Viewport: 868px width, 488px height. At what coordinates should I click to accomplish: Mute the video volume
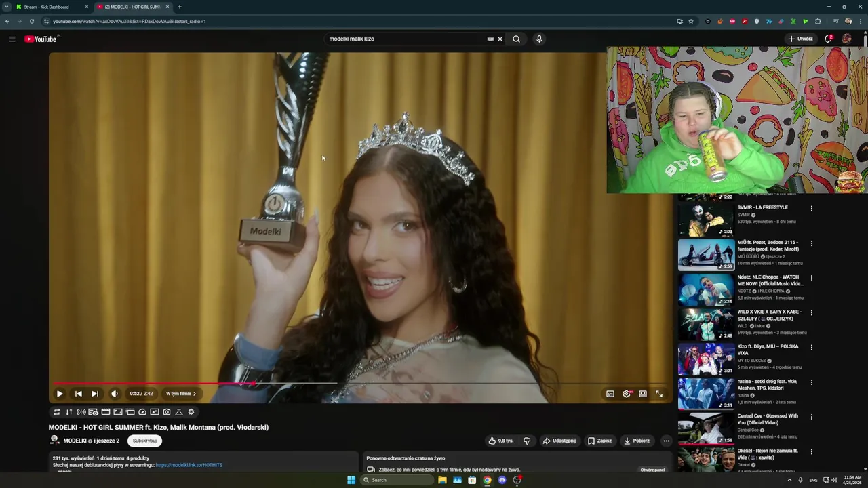[115, 394]
